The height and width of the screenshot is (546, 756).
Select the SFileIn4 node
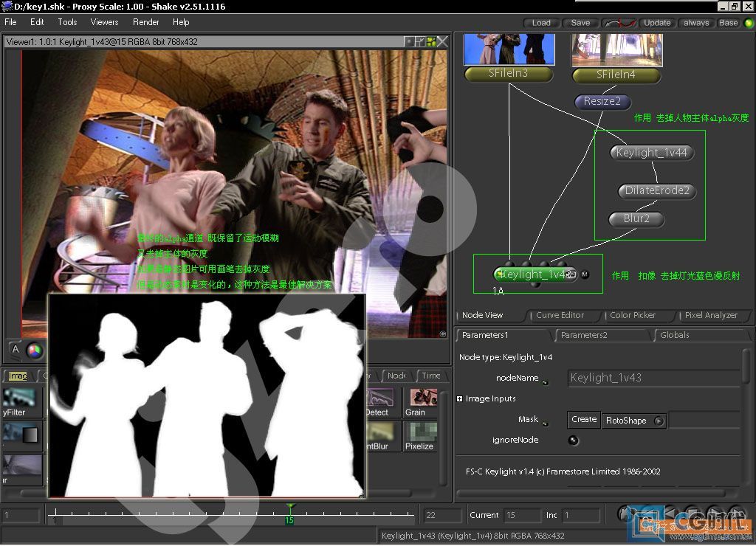[x=616, y=75]
